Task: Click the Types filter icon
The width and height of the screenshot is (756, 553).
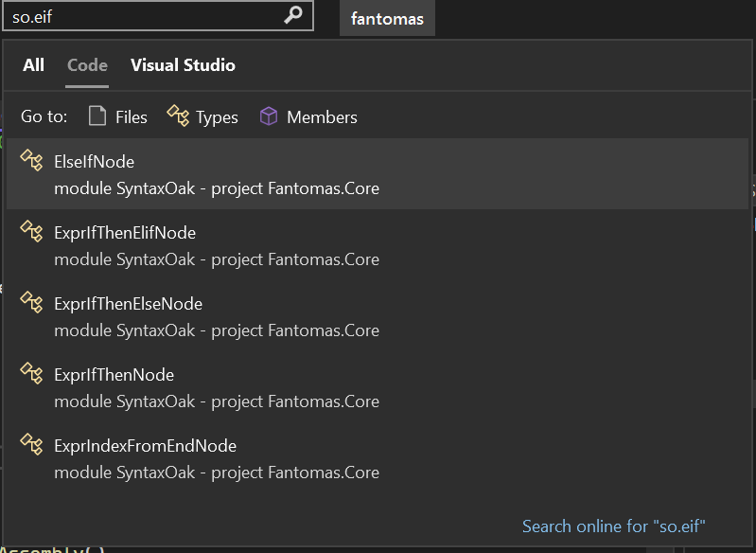Action: click(x=178, y=116)
